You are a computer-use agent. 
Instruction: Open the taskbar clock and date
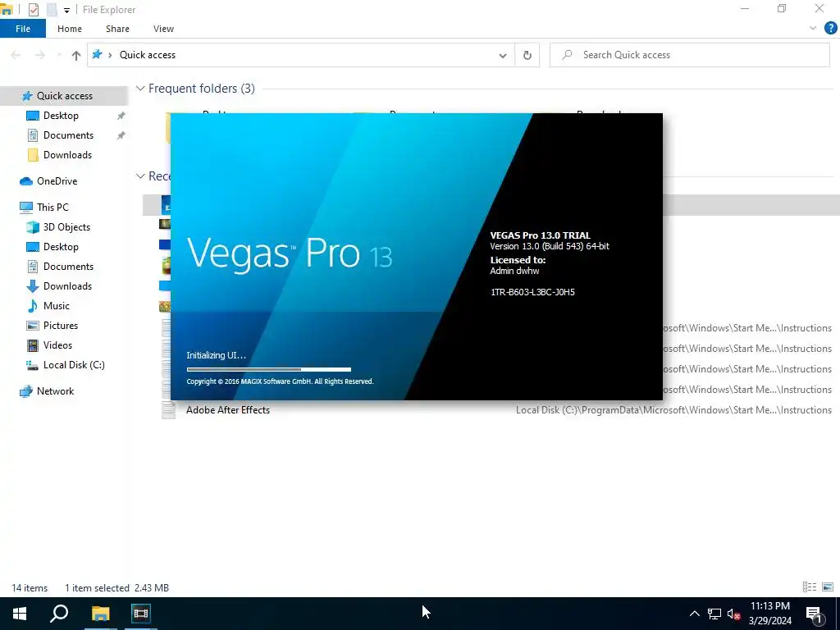[x=769, y=614]
